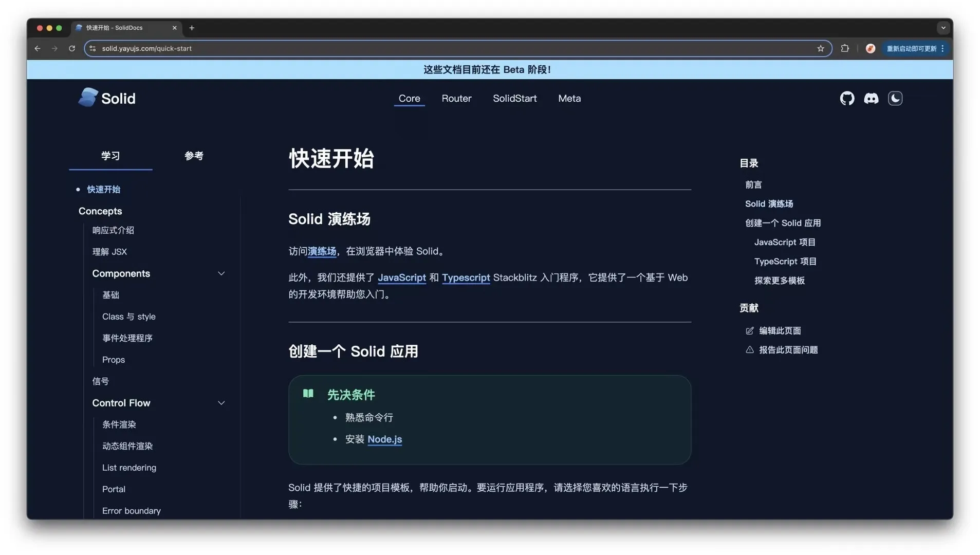Open the browser three-dot menu

pos(944,48)
